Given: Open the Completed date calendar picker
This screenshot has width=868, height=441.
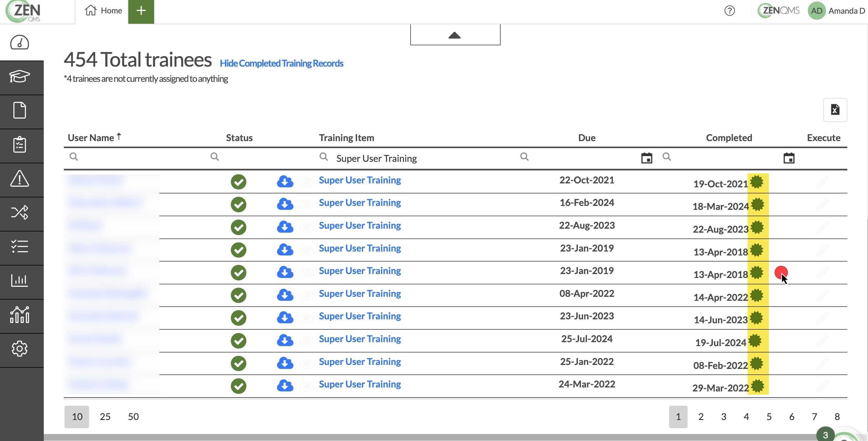Looking at the screenshot, I should [x=789, y=158].
